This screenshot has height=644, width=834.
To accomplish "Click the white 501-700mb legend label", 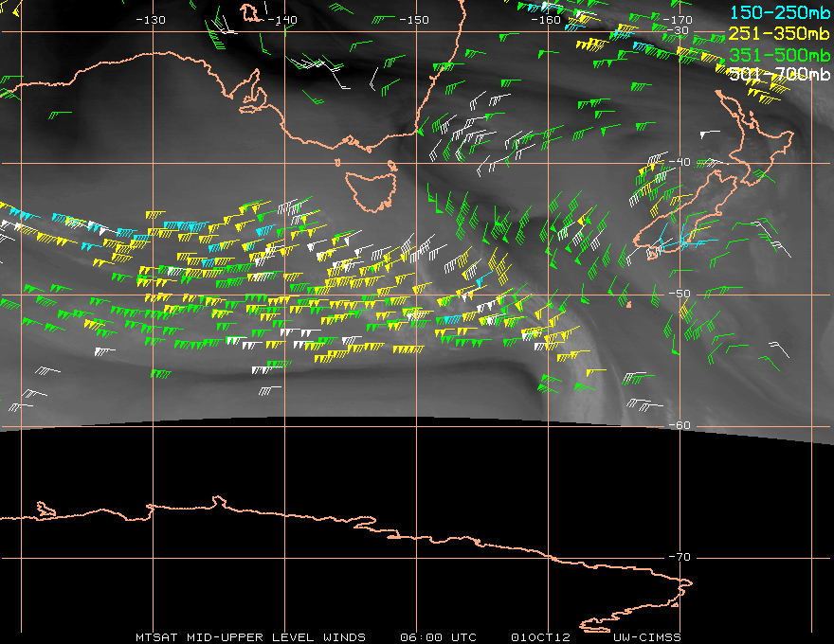I will pyautogui.click(x=777, y=75).
